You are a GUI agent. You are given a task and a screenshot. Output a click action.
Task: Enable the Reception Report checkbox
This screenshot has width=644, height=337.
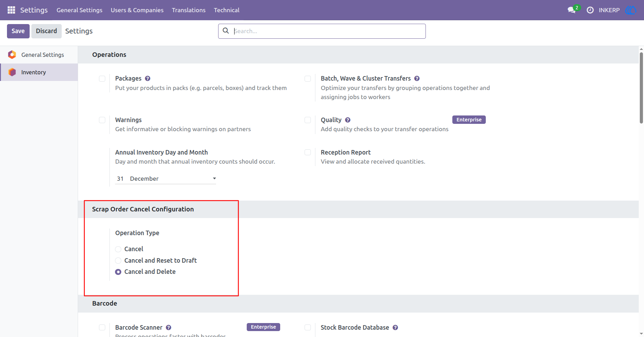308,152
